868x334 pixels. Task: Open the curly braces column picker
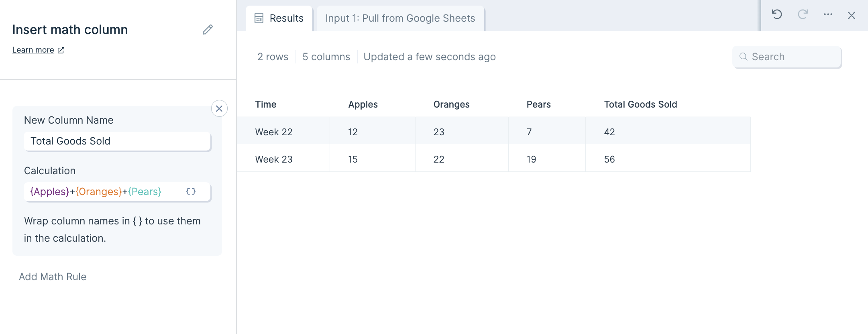click(191, 191)
